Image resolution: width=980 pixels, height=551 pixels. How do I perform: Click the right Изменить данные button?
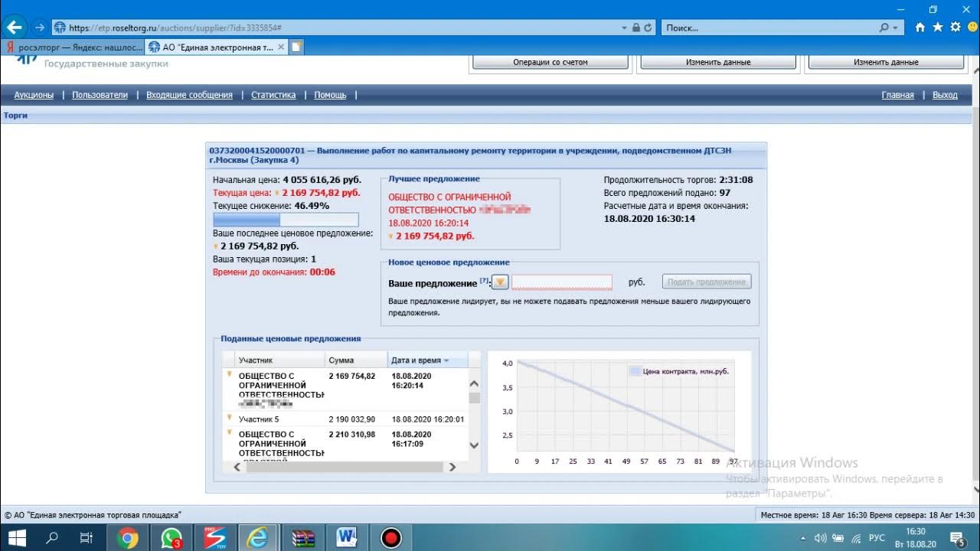point(886,62)
